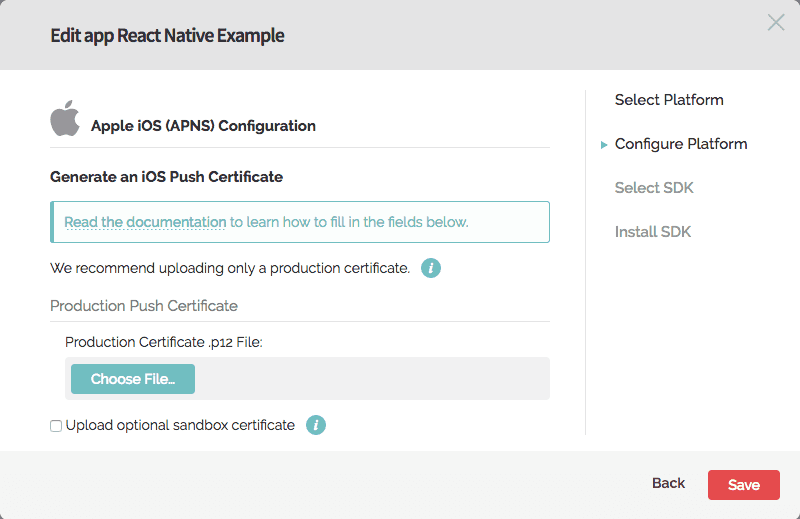Jump to the Select SDK step

point(654,188)
